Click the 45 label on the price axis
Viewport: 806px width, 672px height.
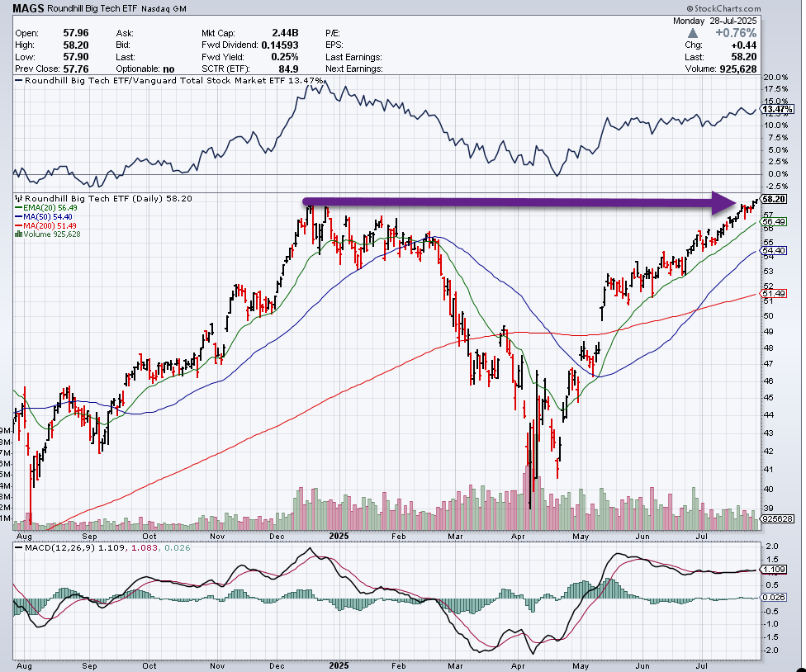point(769,397)
